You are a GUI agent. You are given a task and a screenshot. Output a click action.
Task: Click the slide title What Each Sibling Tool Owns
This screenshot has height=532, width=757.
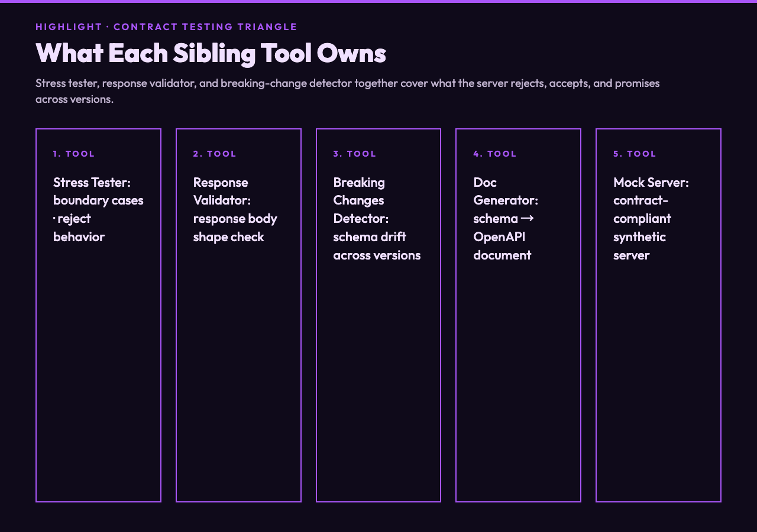point(211,53)
